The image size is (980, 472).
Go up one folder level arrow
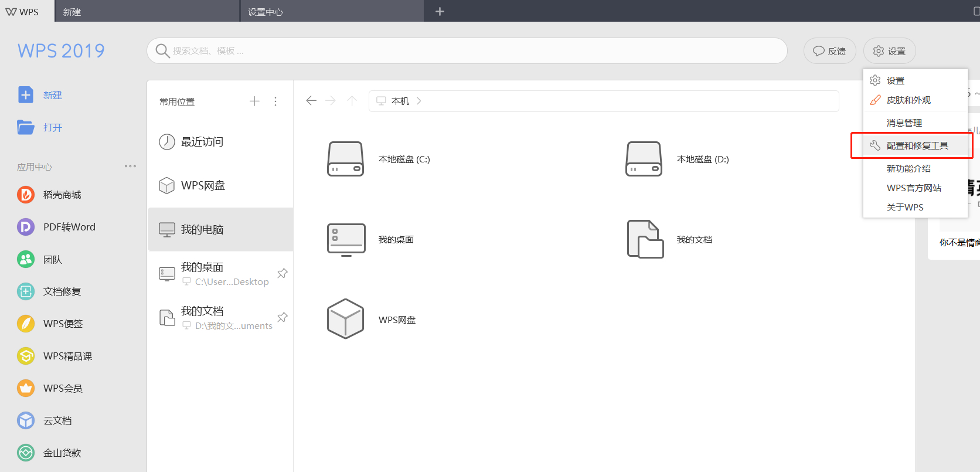point(352,101)
